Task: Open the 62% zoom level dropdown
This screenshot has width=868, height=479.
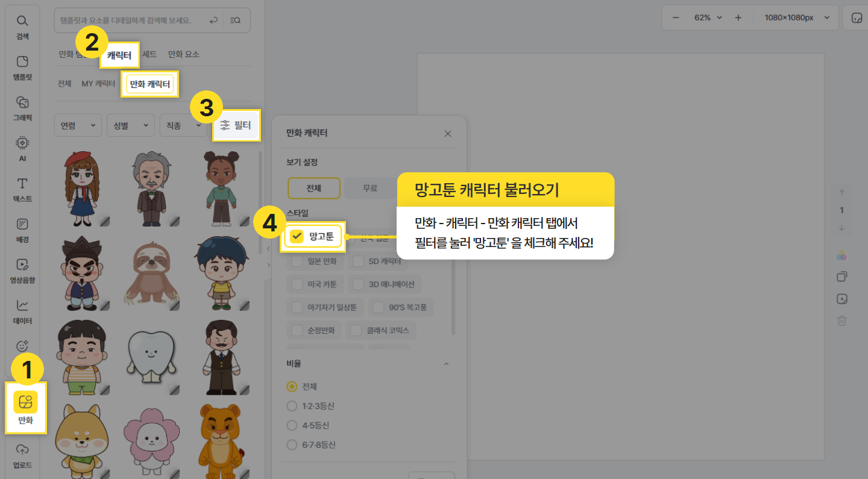Action: click(x=708, y=18)
